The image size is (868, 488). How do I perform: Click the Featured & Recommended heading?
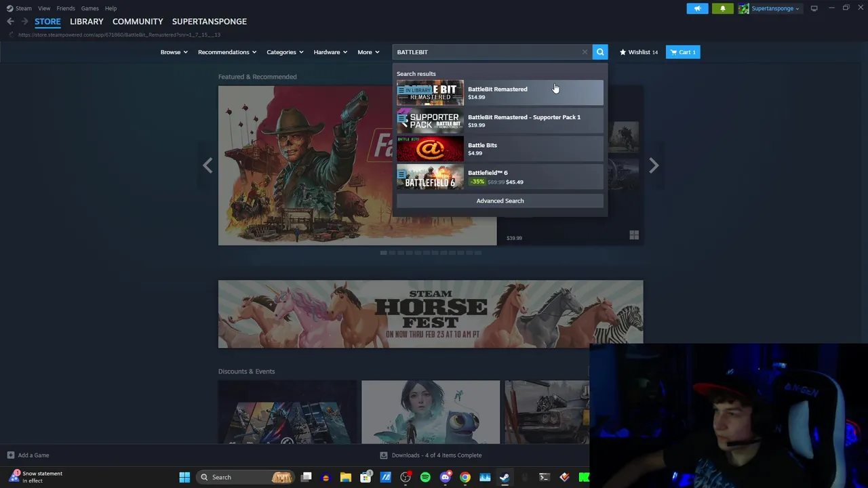tap(257, 77)
